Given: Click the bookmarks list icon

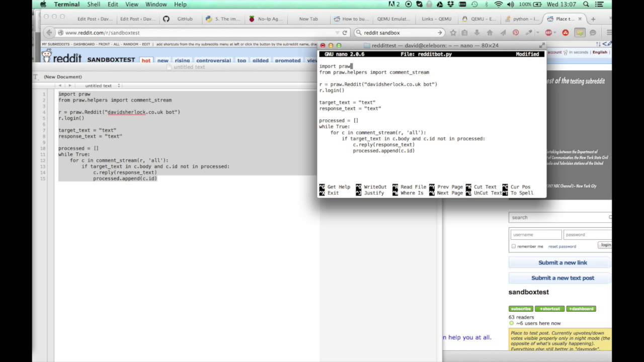Looking at the screenshot, I should [464, 33].
